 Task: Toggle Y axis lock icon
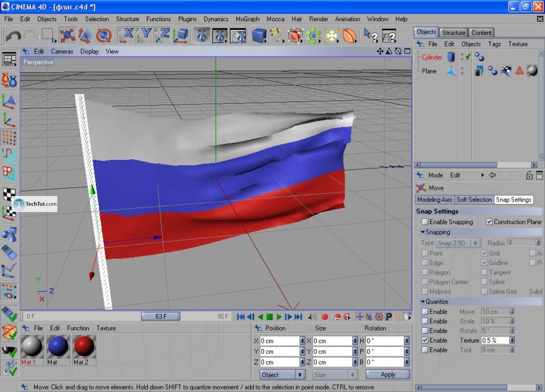click(x=144, y=36)
